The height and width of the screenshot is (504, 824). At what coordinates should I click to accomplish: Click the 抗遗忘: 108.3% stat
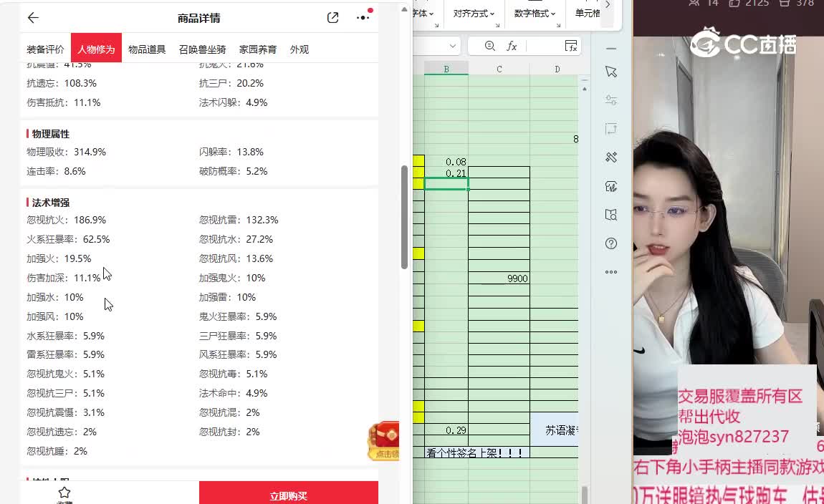pyautogui.click(x=62, y=83)
